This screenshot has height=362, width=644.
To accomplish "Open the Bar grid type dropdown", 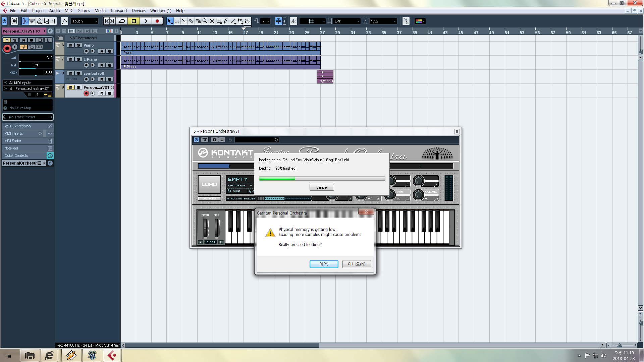I will pos(347,21).
